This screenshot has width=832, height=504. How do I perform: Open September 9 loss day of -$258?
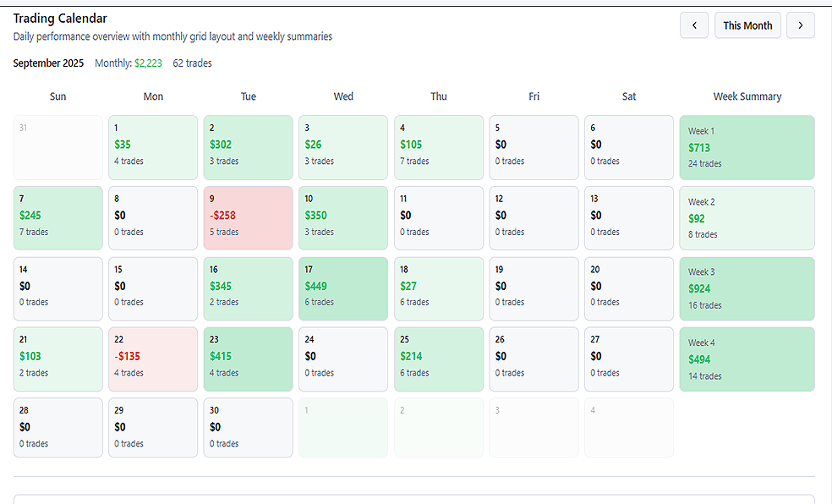tap(248, 218)
